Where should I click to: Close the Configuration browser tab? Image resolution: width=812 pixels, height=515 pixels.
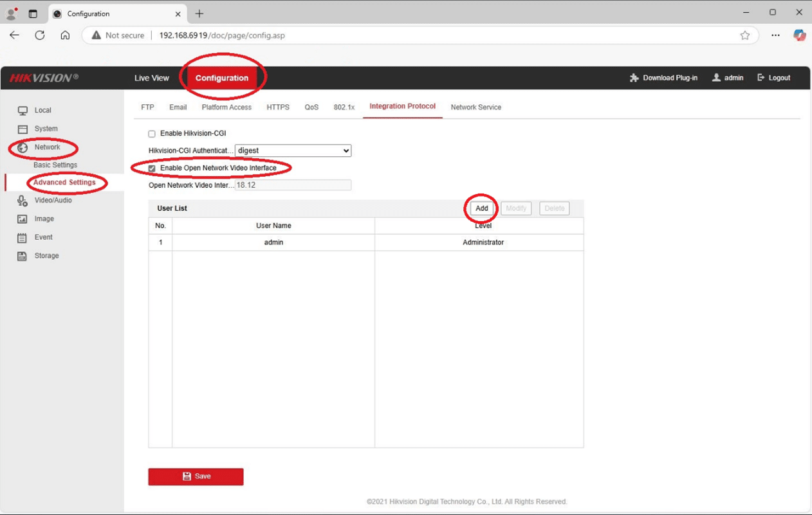point(178,14)
